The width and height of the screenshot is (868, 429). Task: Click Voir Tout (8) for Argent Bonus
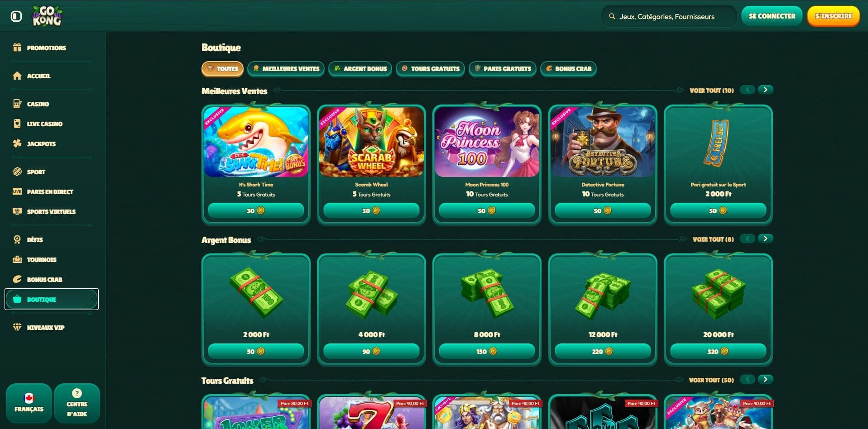point(713,239)
